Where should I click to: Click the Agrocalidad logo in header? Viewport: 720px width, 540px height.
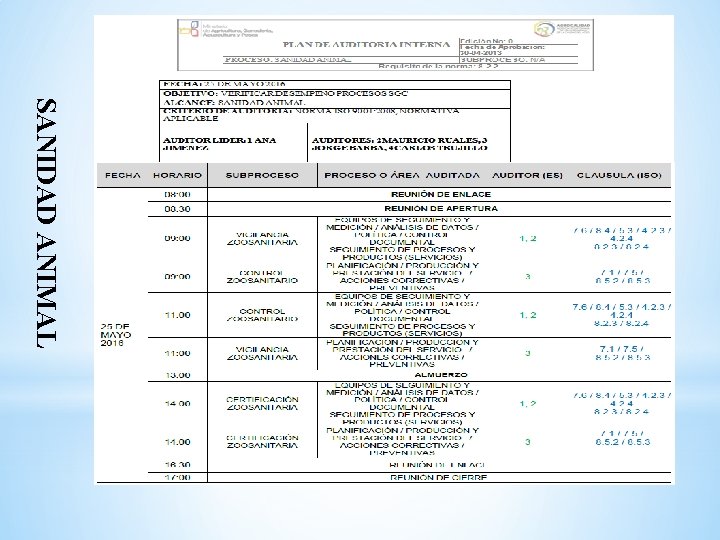tap(562, 29)
